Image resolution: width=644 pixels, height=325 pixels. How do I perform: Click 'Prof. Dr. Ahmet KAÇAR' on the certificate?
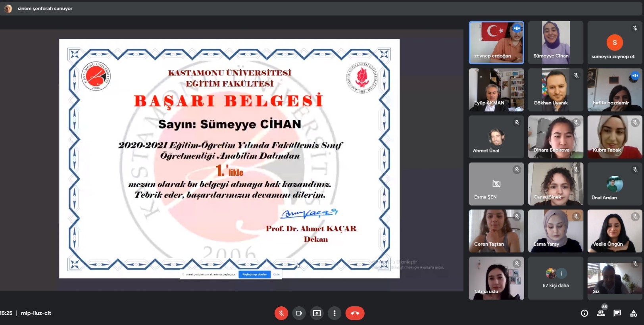pos(311,229)
